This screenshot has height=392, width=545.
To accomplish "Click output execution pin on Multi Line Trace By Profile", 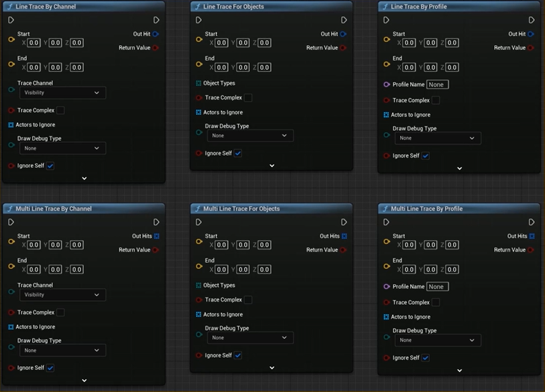I will (x=531, y=222).
